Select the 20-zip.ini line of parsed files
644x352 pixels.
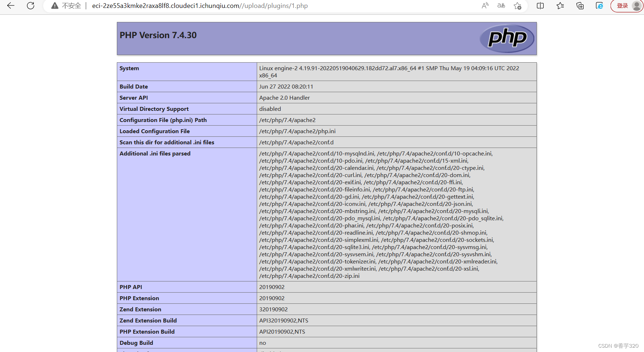point(309,276)
